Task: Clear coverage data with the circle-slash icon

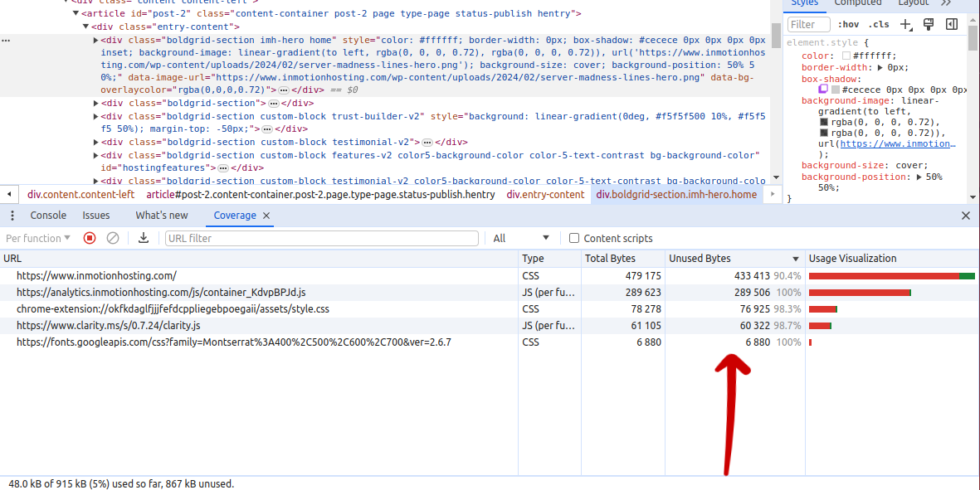Action: (113, 238)
